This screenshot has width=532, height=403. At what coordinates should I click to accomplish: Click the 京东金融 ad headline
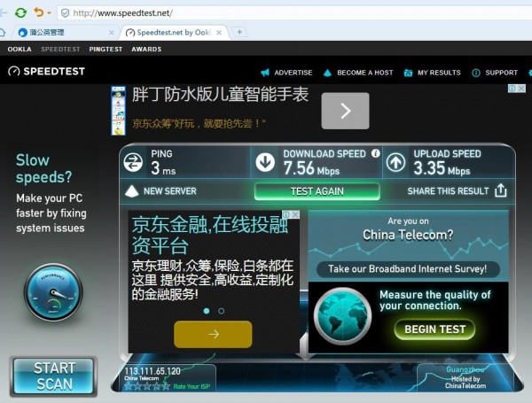209,235
